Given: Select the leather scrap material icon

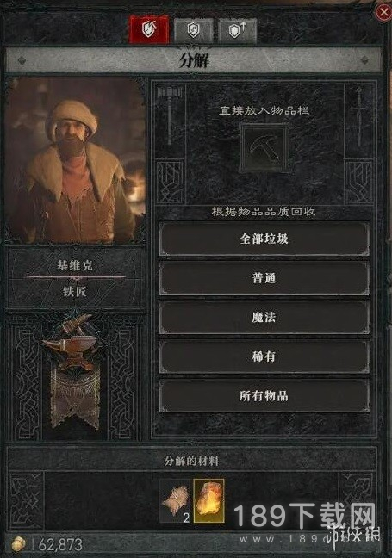Looking at the screenshot, I should pyautogui.click(x=176, y=501).
